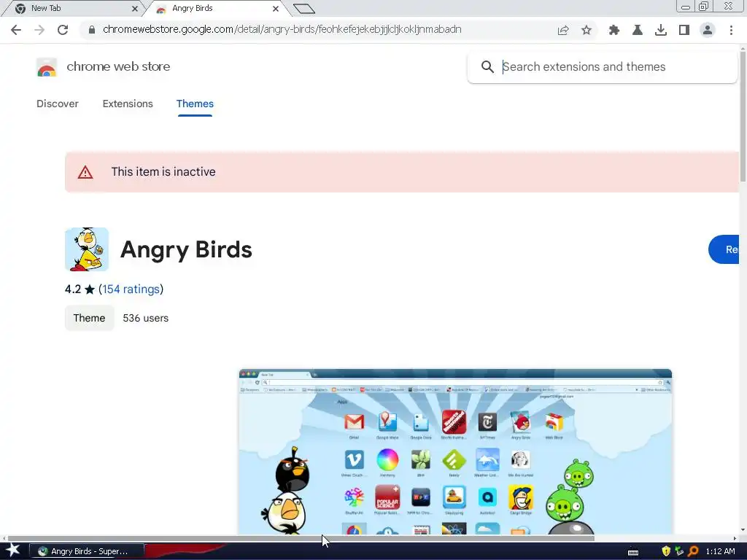
Task: Open the profile avatar menu
Action: point(708,30)
